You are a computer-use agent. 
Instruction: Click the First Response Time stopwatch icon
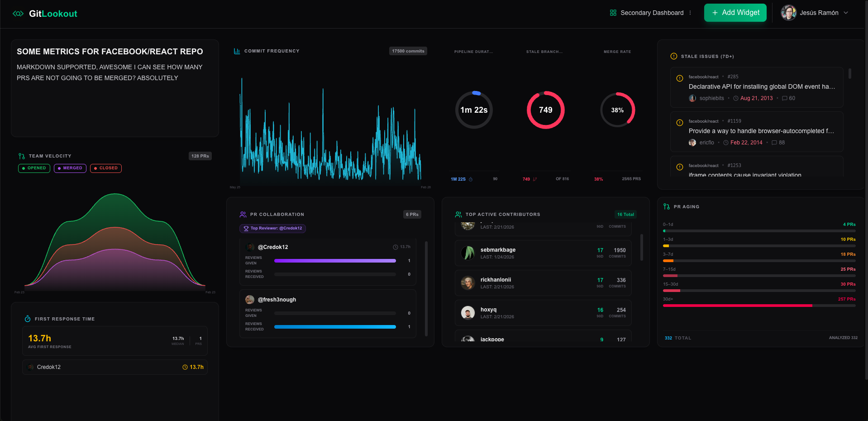[x=28, y=319]
